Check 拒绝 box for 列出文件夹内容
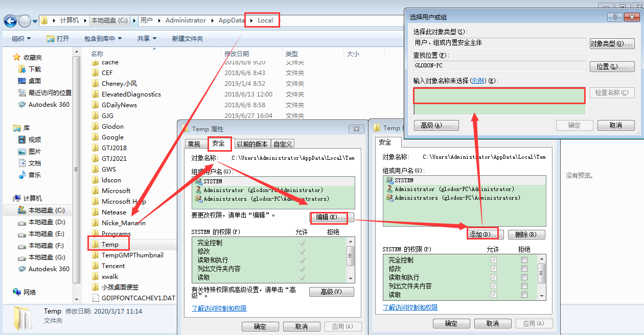 (x=524, y=286)
